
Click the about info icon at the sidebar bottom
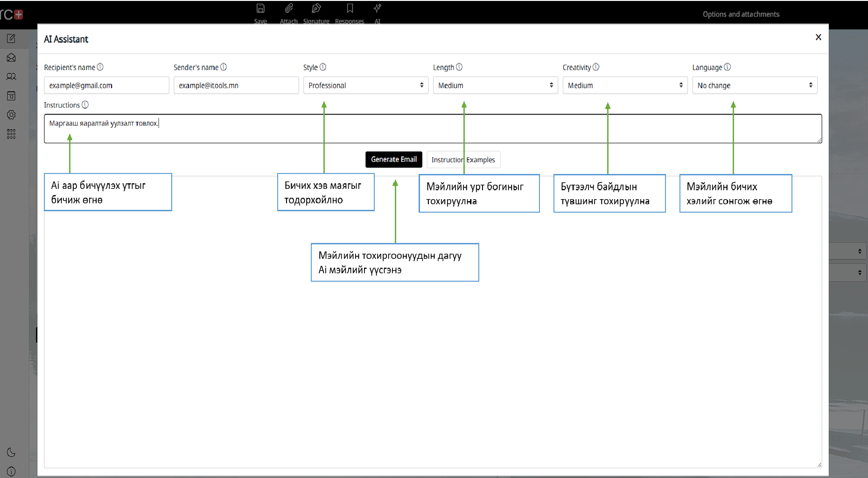(11, 471)
